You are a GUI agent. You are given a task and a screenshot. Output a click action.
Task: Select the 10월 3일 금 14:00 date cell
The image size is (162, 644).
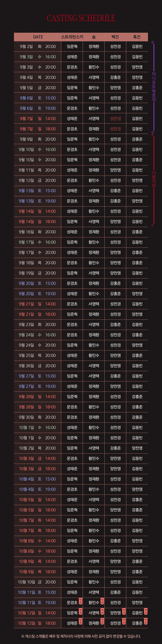coord(37,458)
